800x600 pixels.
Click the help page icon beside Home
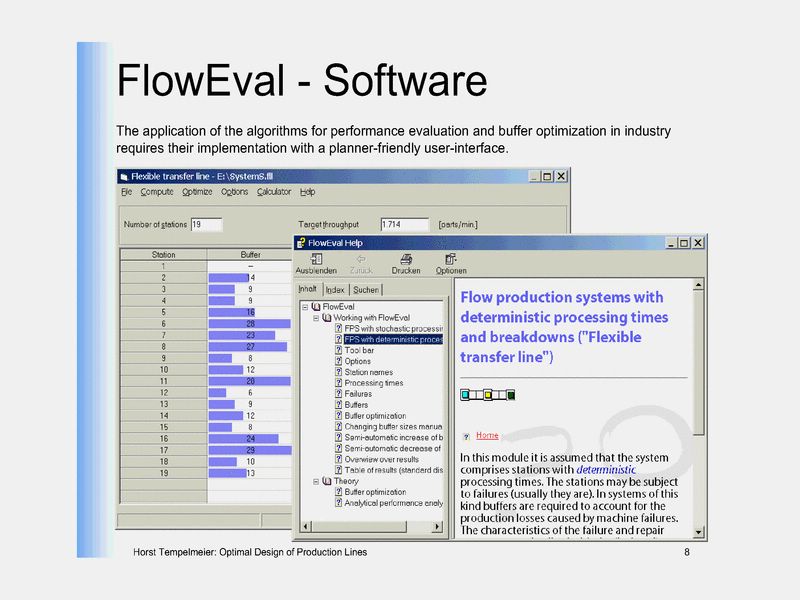tap(466, 436)
